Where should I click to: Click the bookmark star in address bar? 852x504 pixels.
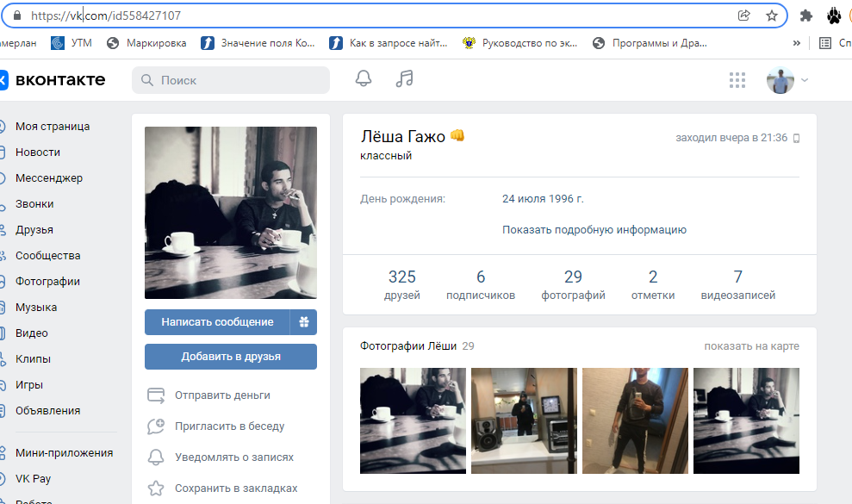pyautogui.click(x=772, y=16)
